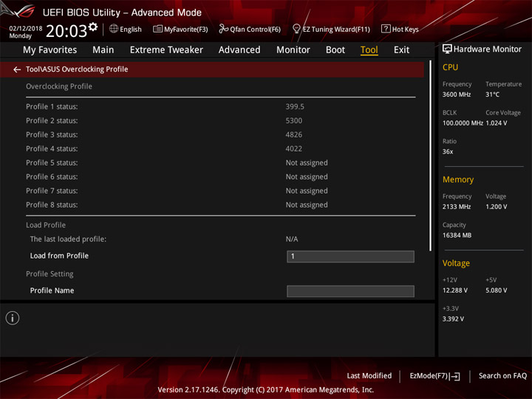Click the vertical scrollbar of settings list
Screen dimensions: 532x399
430,156
